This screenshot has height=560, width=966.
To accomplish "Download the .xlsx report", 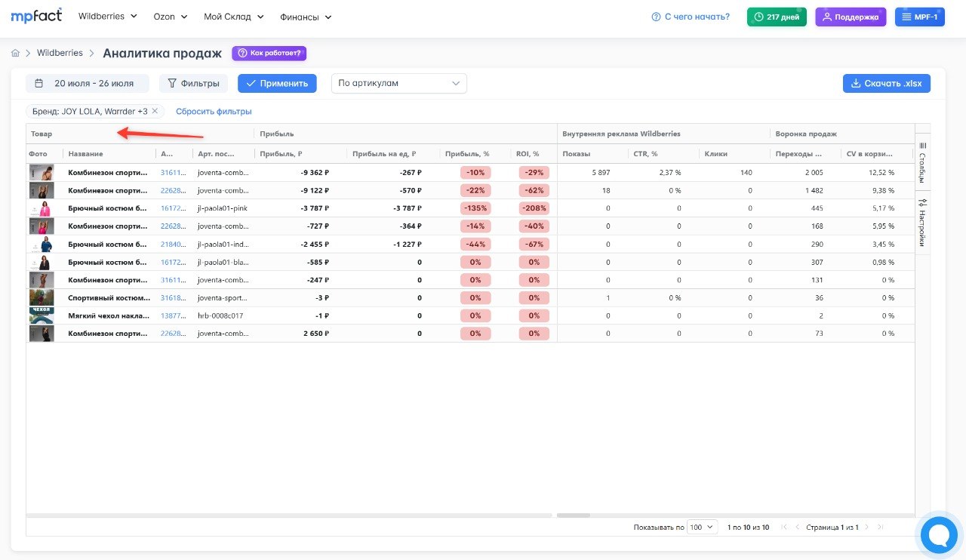I will point(887,83).
